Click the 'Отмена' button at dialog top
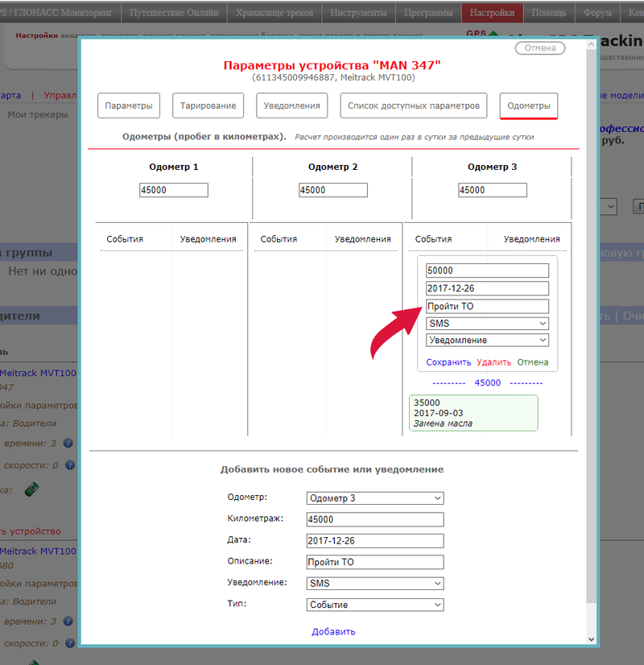This screenshot has width=644, height=665. (539, 48)
